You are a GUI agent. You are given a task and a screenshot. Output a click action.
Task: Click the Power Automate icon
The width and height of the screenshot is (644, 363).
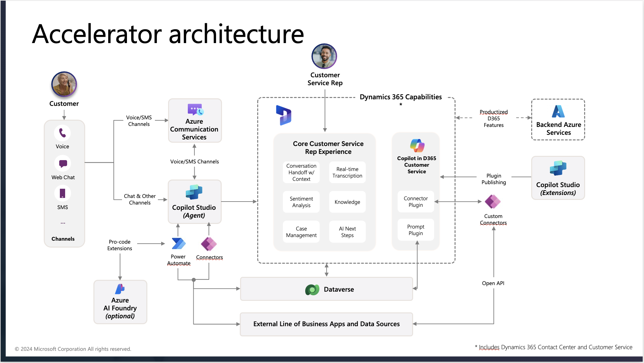point(179,244)
